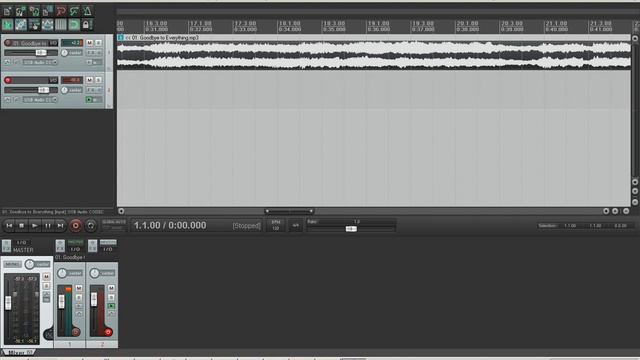The image size is (640, 360).
Task: Click the Selection start field in the transport
Action: (570, 226)
